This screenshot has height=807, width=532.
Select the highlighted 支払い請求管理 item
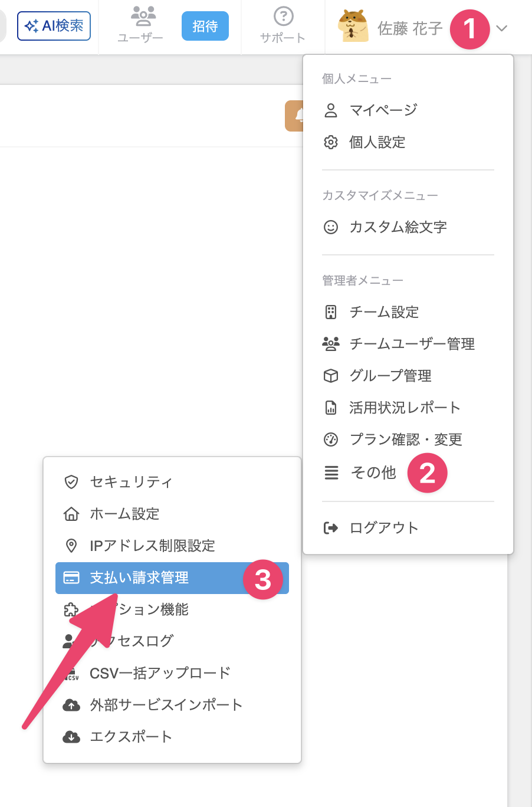pyautogui.click(x=172, y=578)
